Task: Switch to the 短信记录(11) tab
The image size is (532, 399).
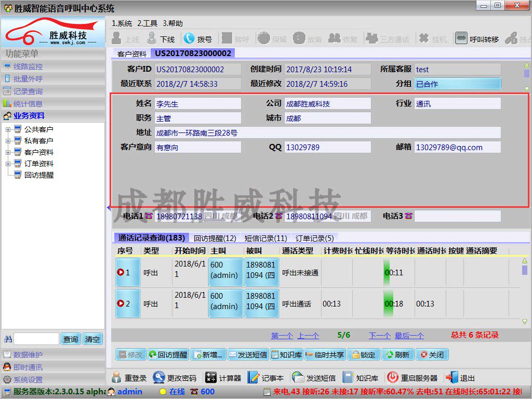Action: (265, 238)
